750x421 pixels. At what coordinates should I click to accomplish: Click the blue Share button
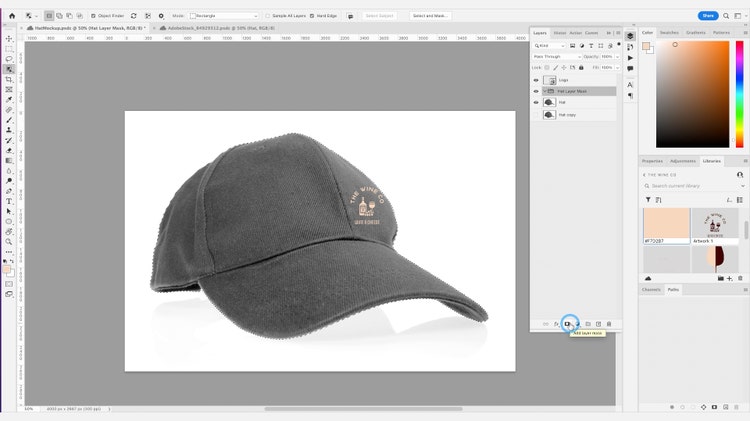[708, 16]
